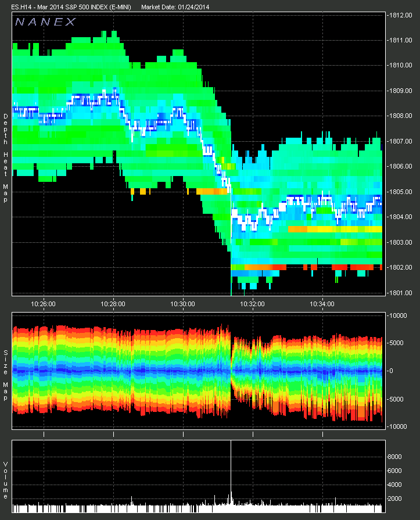Screen dimensions: 420x520
Task: Click the 1807.00 price axis label
Action: [400, 142]
